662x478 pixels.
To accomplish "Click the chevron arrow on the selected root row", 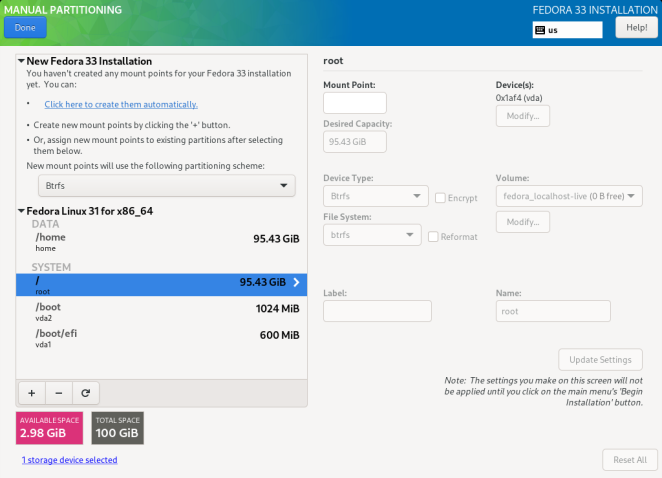I will click(x=296, y=282).
